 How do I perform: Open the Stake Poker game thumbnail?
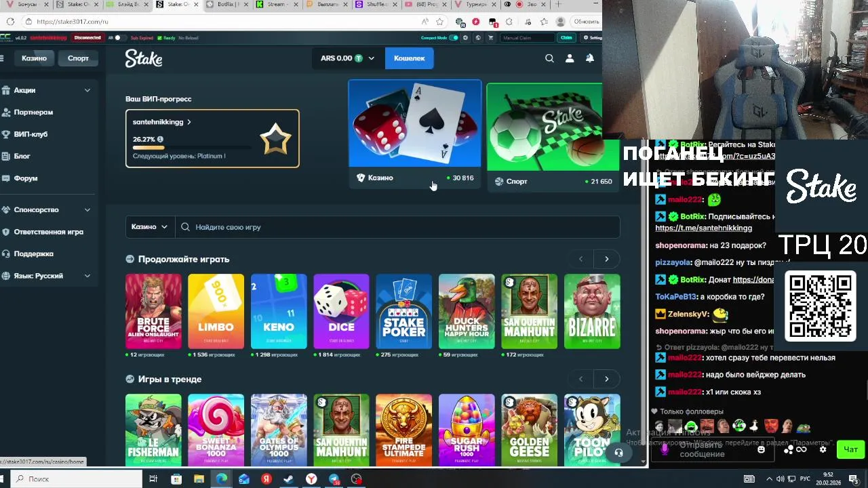point(403,311)
